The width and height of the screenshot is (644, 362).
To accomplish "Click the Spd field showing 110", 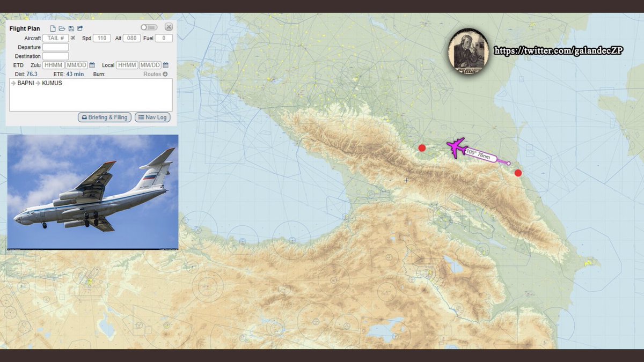I will (102, 39).
